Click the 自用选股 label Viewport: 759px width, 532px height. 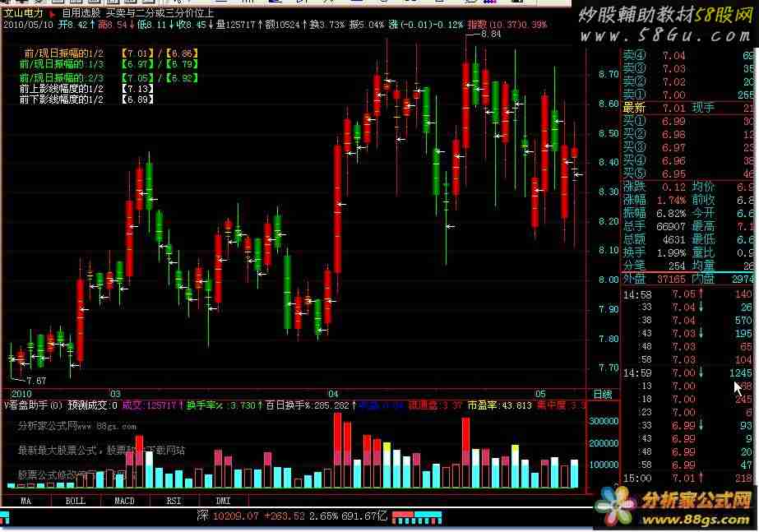81,13
